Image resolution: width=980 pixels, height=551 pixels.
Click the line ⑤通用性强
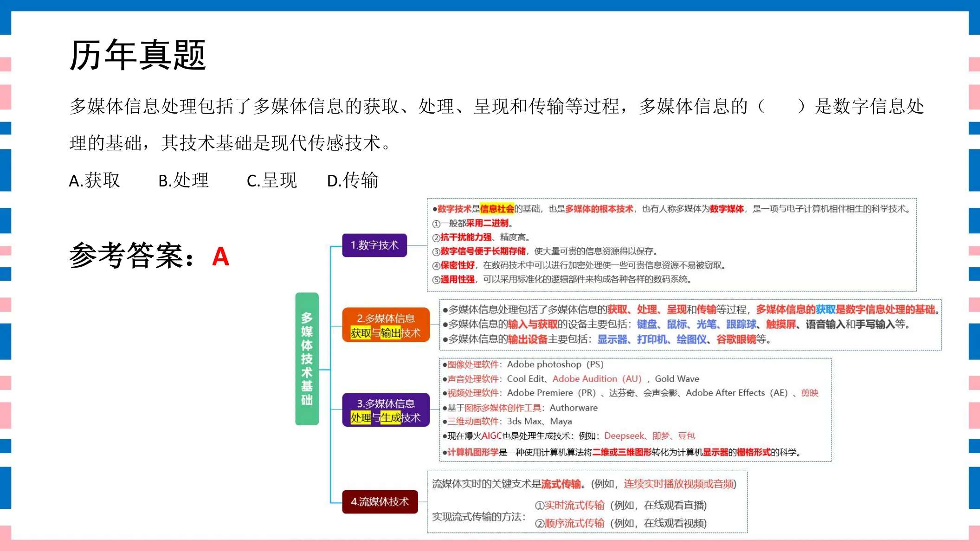562,279
